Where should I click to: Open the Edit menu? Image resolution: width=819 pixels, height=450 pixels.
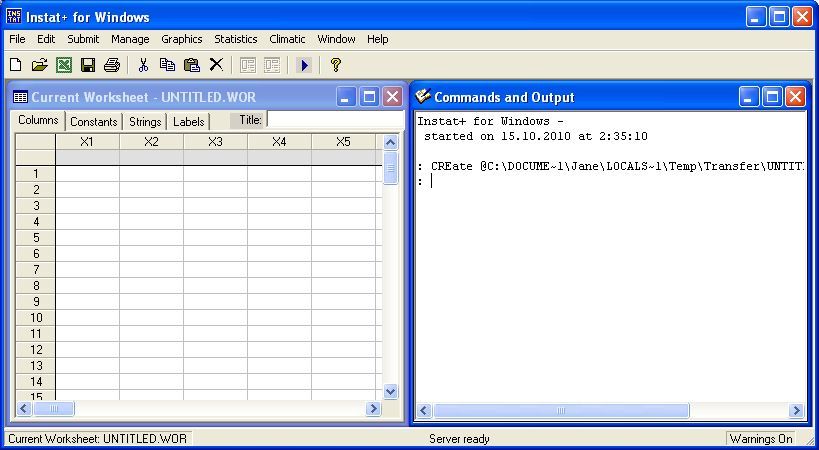(46, 39)
